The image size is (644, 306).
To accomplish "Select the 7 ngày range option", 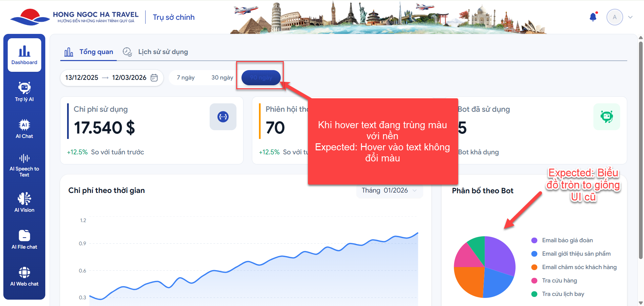I will [186, 78].
